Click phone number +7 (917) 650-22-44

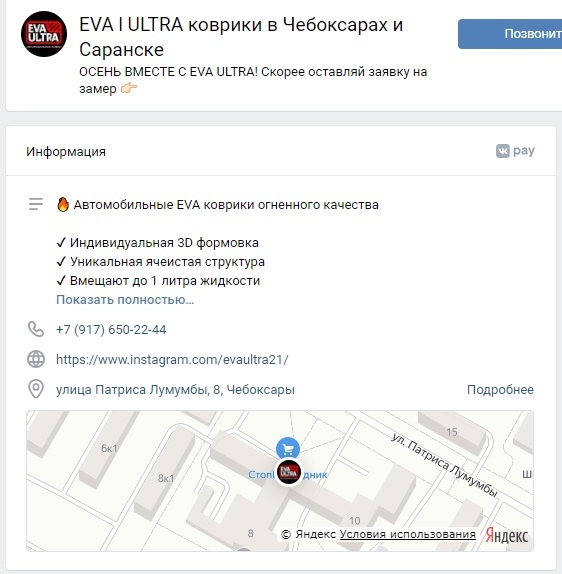point(111,329)
